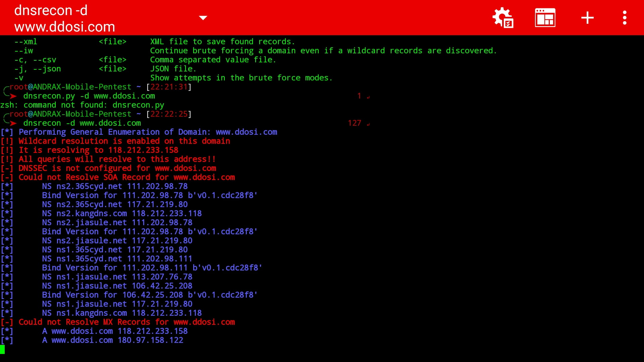Click the command 'dnsrecon.py -d www.ddosi.com'

(89, 96)
